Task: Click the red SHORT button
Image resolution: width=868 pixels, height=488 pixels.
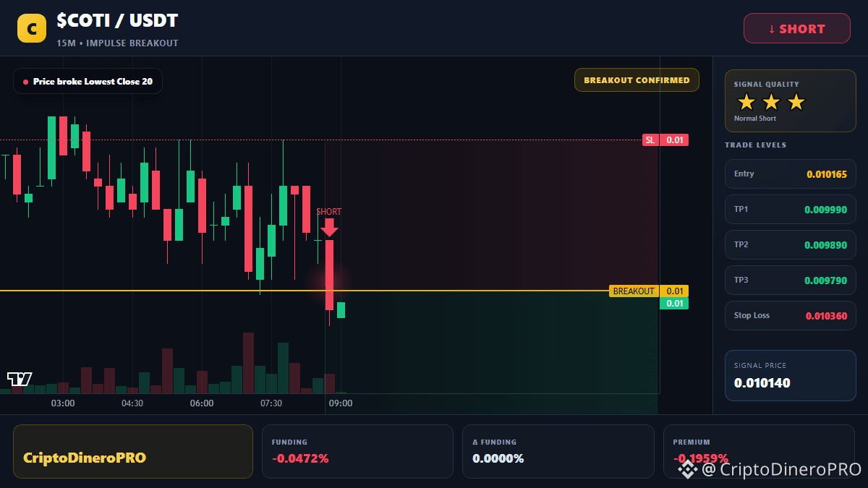Action: (797, 29)
